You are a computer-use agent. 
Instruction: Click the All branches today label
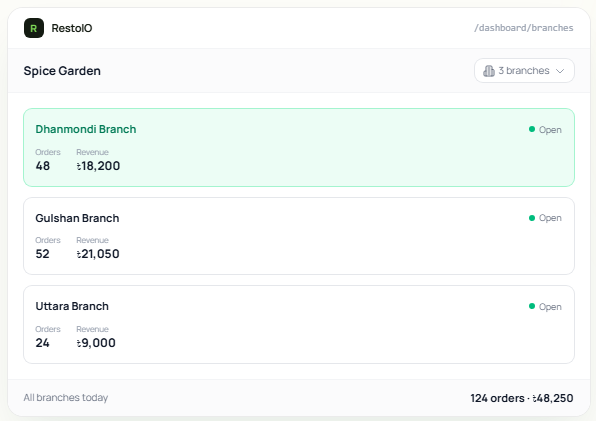pyautogui.click(x=66, y=397)
